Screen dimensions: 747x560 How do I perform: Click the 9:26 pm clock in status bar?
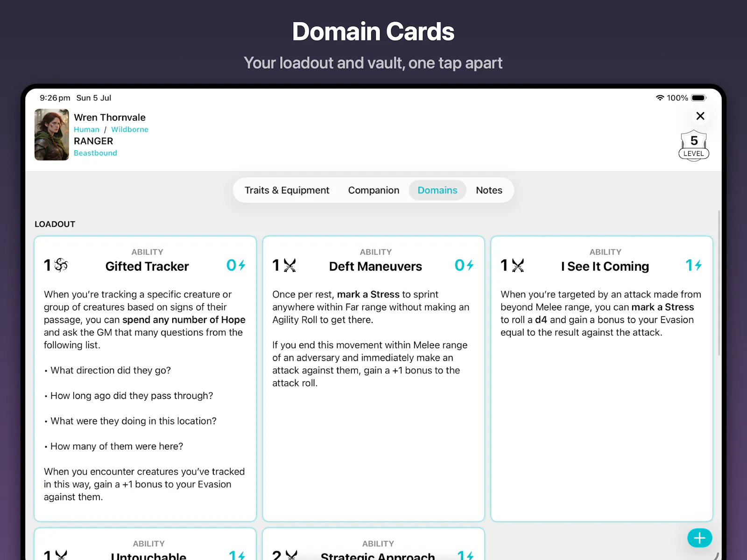click(55, 98)
